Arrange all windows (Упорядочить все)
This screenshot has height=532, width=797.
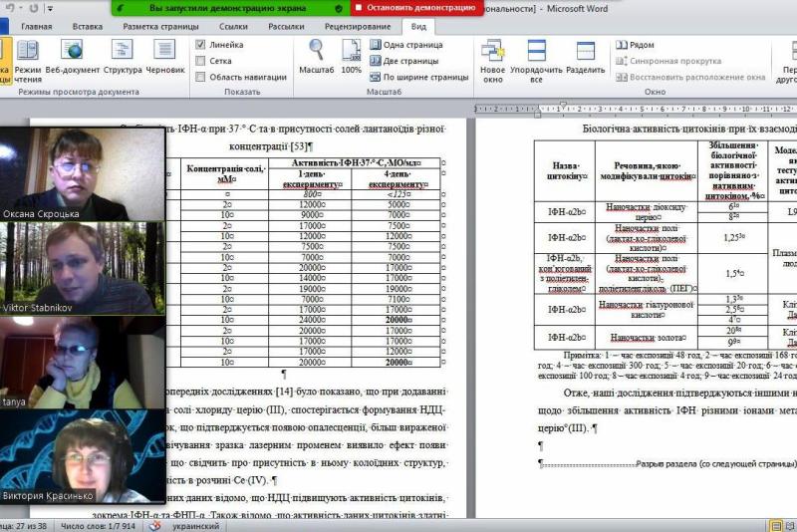coord(536,62)
